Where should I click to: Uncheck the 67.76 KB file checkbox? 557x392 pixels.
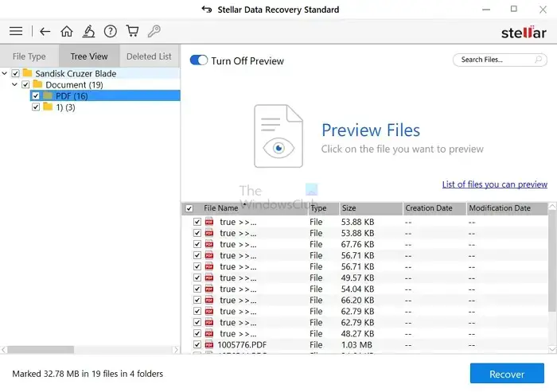click(x=197, y=244)
